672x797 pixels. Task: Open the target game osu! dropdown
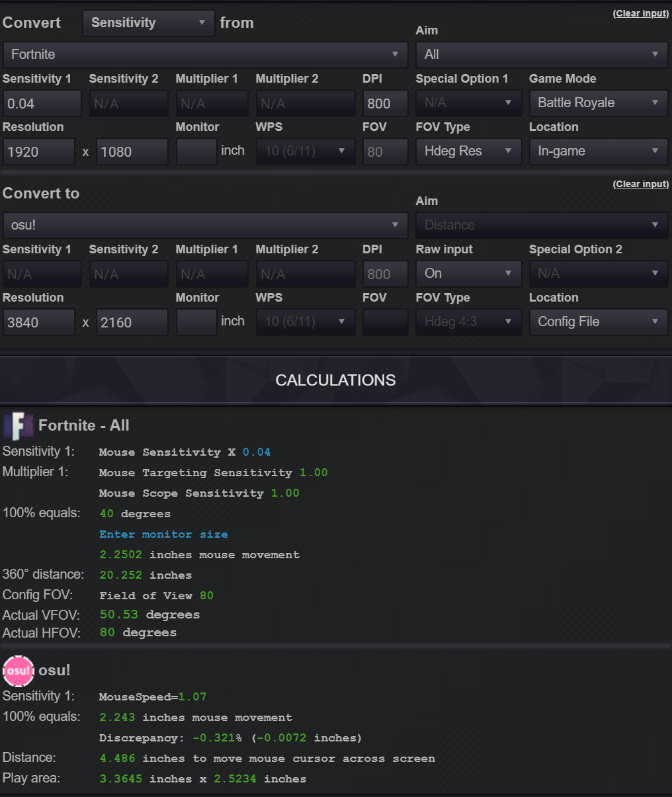click(205, 225)
